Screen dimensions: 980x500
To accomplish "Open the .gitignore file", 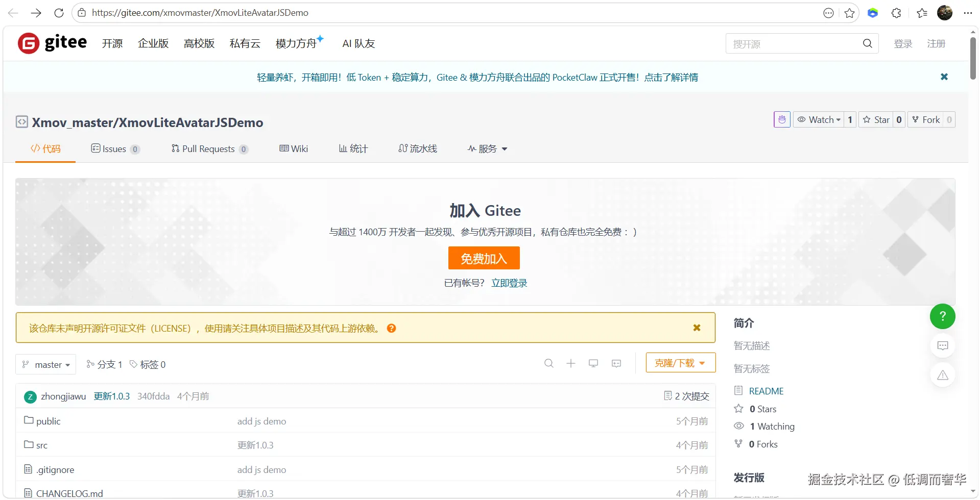I will [55, 469].
